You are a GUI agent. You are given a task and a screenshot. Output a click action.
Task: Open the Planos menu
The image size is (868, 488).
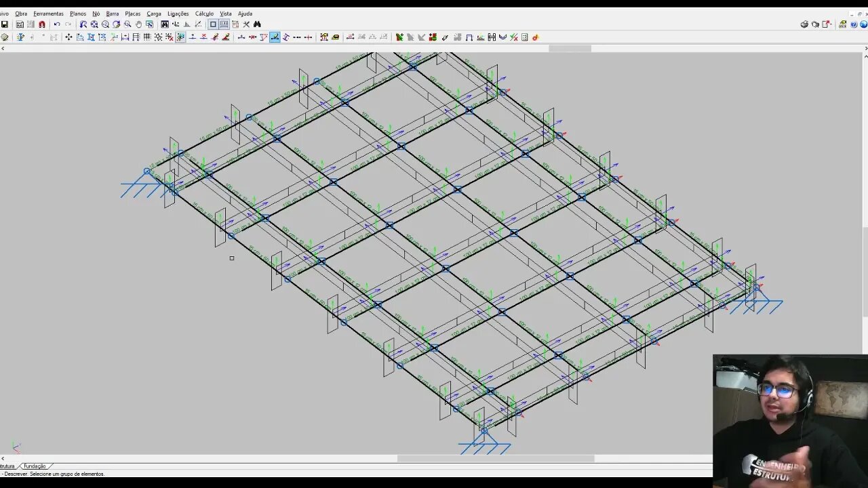tap(78, 14)
